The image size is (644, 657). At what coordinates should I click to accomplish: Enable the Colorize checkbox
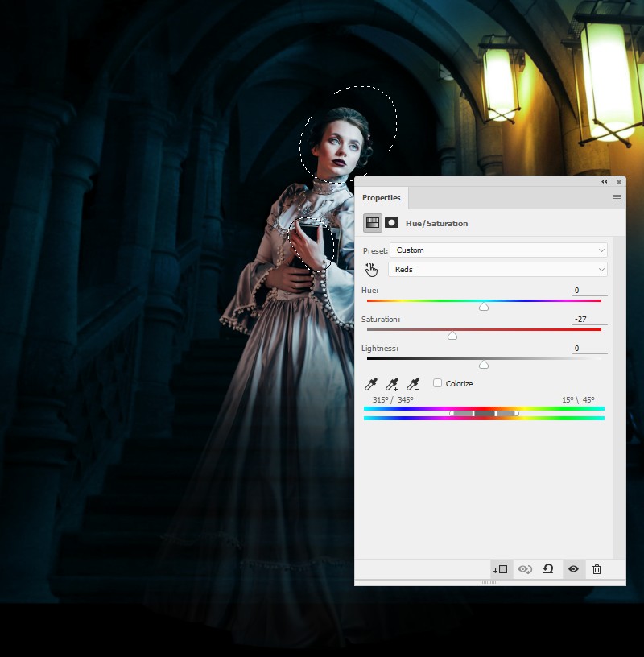(437, 383)
